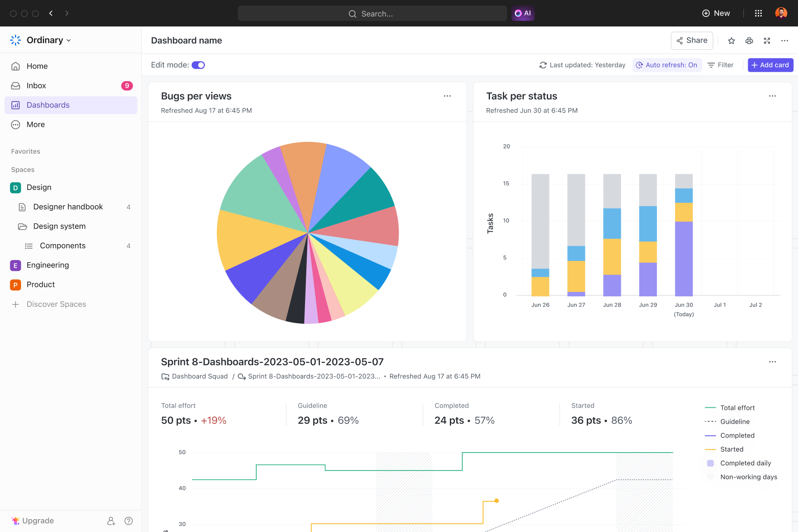Expand the dashboard to full screen
Viewport: 798px width, 532px height.
pyautogui.click(x=767, y=41)
